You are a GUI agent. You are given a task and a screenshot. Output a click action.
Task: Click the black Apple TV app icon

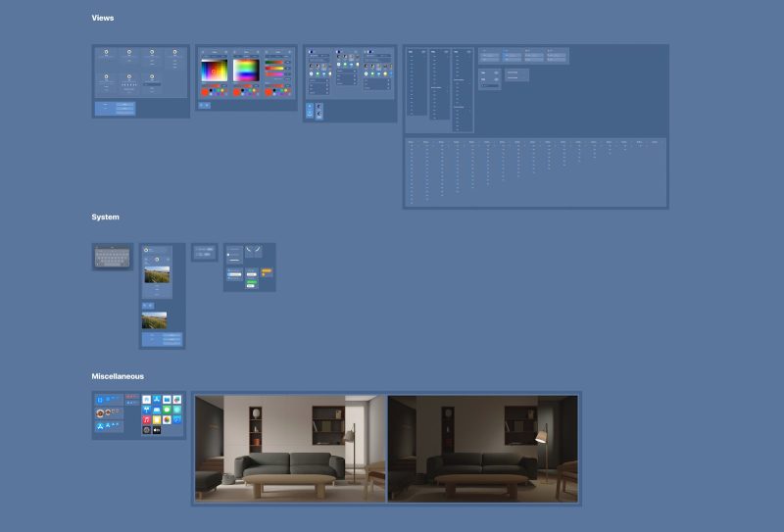coord(157,430)
